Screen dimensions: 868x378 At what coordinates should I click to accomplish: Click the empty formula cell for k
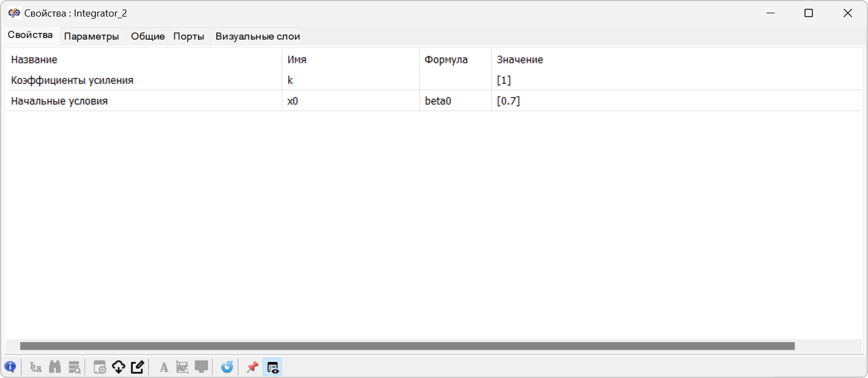[455, 80]
